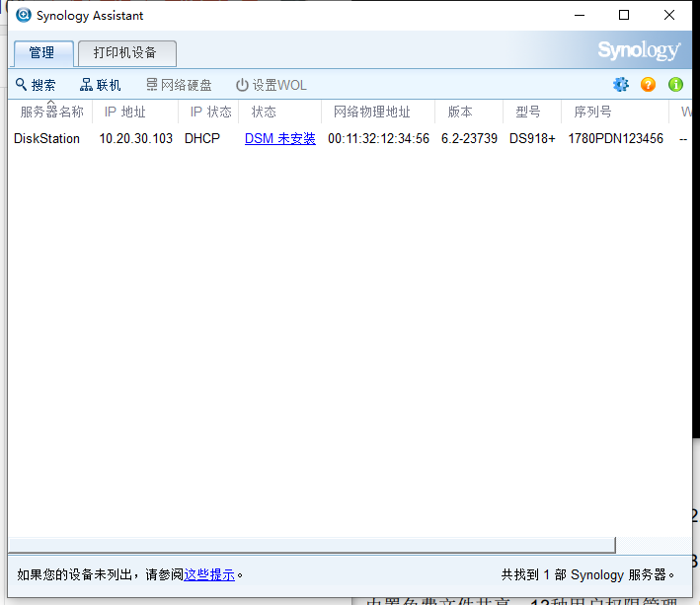
Task: Switch to the 打印机设备 tab
Action: point(126,53)
